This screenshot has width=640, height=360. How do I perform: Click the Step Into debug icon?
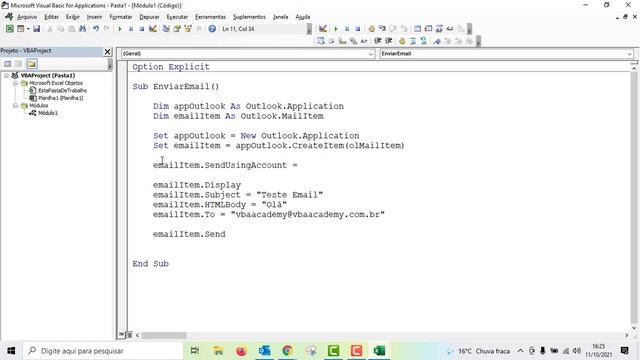(382, 29)
